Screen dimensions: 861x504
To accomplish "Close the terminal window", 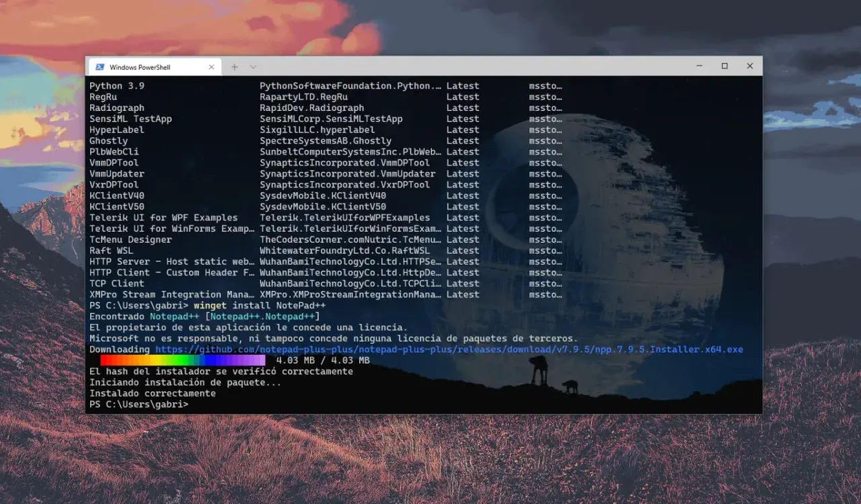I will pos(749,66).
